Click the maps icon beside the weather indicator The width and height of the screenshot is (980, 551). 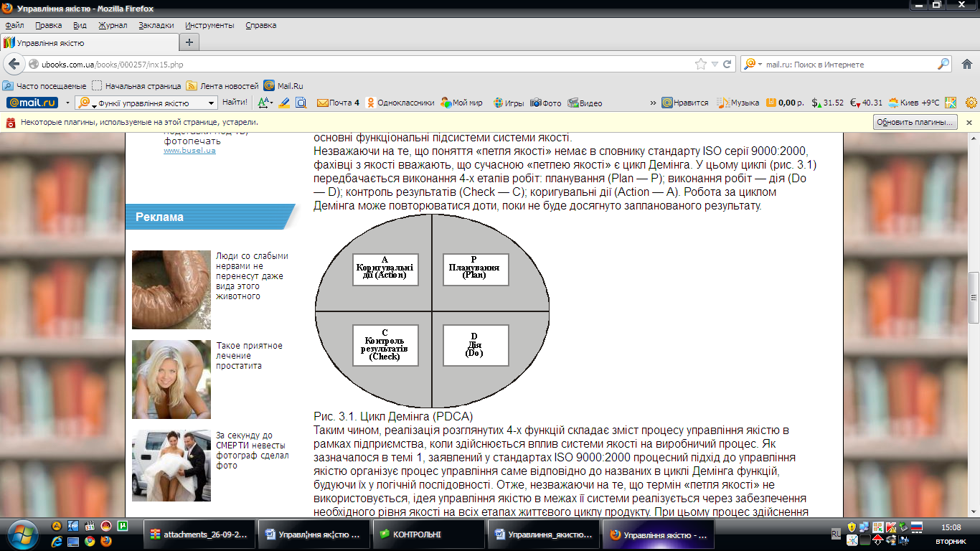click(x=951, y=103)
